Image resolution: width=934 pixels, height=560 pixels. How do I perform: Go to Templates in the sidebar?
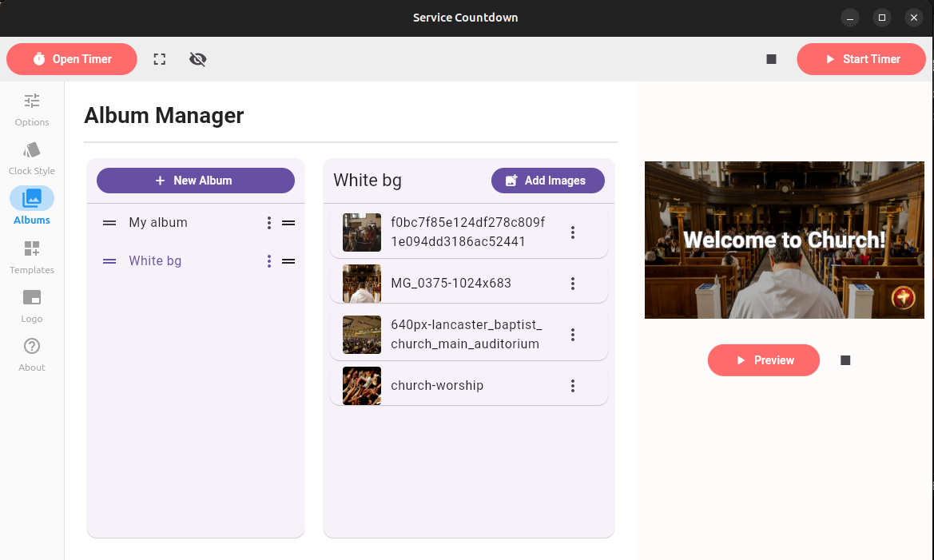click(x=32, y=257)
